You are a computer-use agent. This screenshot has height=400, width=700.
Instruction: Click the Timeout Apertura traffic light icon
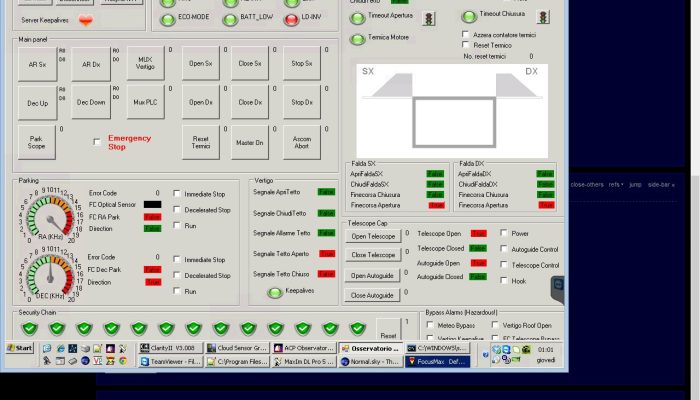pos(428,18)
